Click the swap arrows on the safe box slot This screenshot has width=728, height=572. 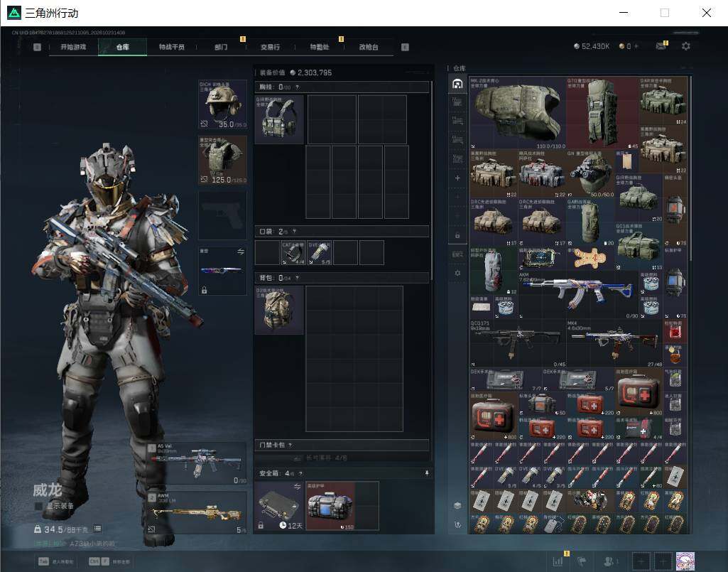(297, 487)
